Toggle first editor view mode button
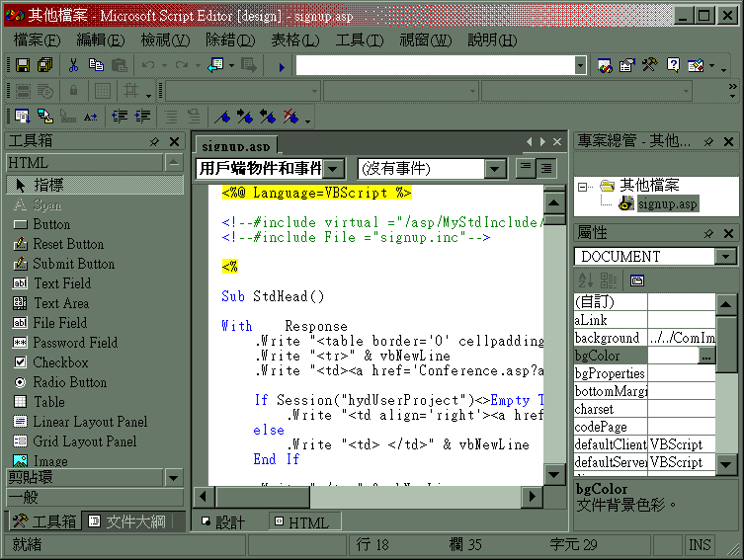Viewport: 744px width, 560px height. pos(526,167)
